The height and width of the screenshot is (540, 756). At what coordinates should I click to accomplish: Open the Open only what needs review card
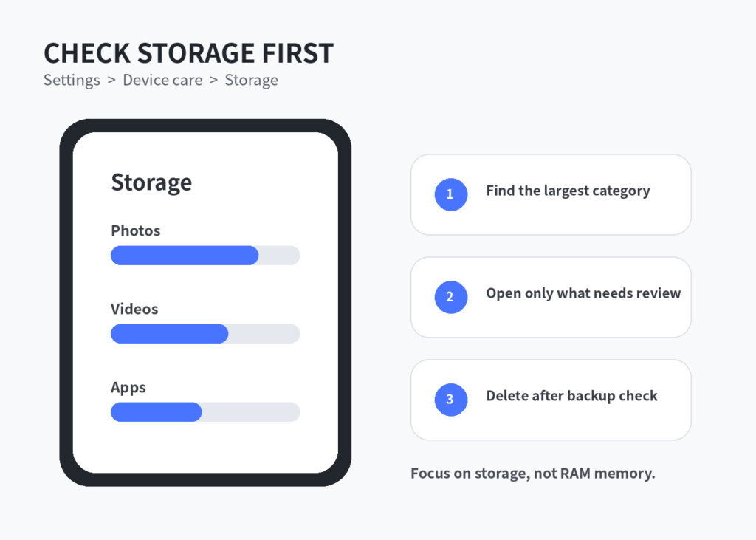click(x=551, y=297)
